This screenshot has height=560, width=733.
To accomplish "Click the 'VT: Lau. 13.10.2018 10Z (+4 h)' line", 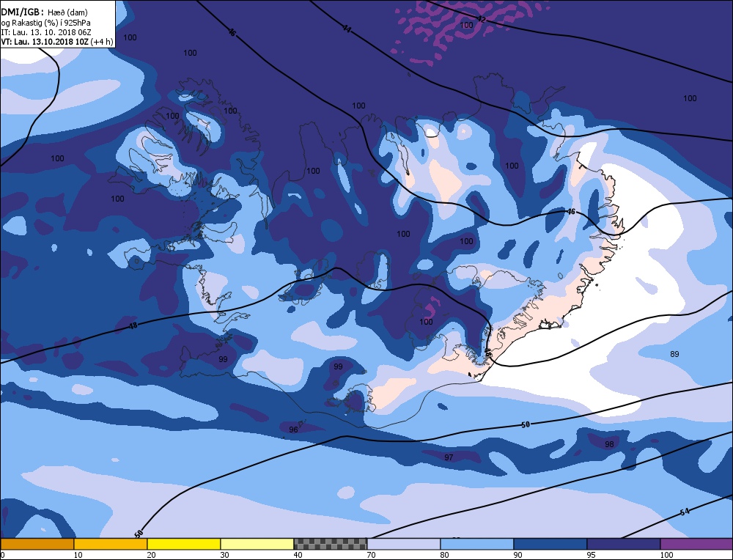I will [57, 42].
